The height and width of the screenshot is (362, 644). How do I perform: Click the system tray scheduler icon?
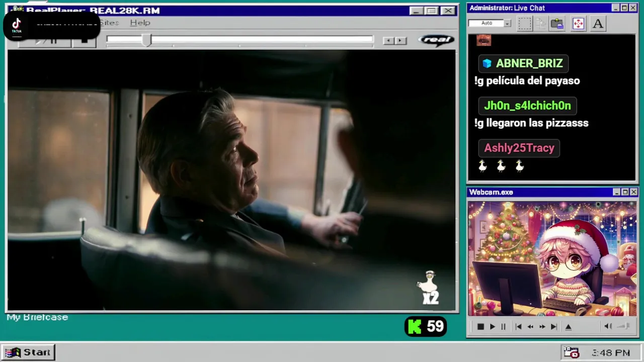pyautogui.click(x=571, y=353)
